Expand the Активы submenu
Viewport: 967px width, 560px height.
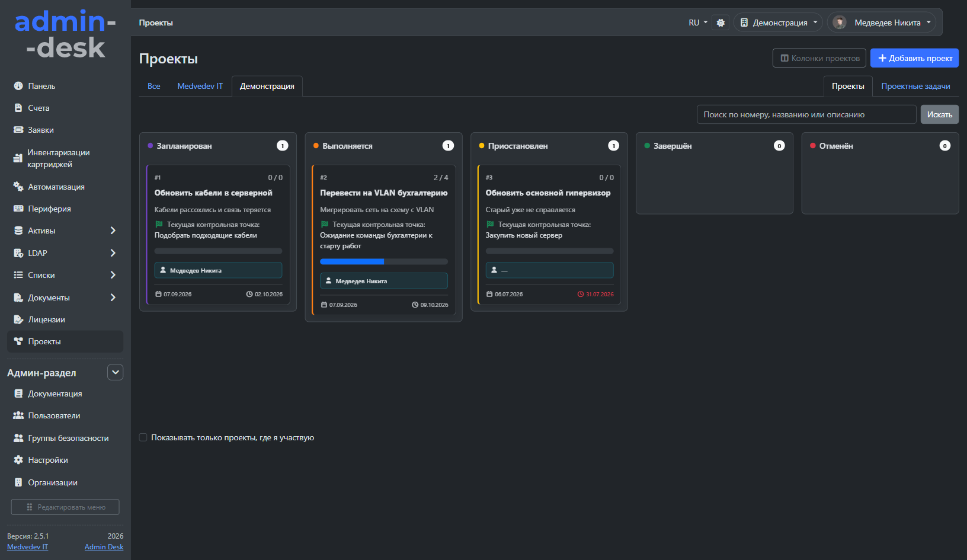coord(113,231)
